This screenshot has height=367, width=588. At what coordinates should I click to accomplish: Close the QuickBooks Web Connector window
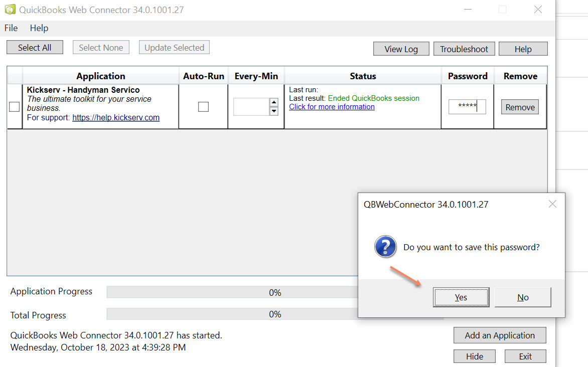point(538,10)
